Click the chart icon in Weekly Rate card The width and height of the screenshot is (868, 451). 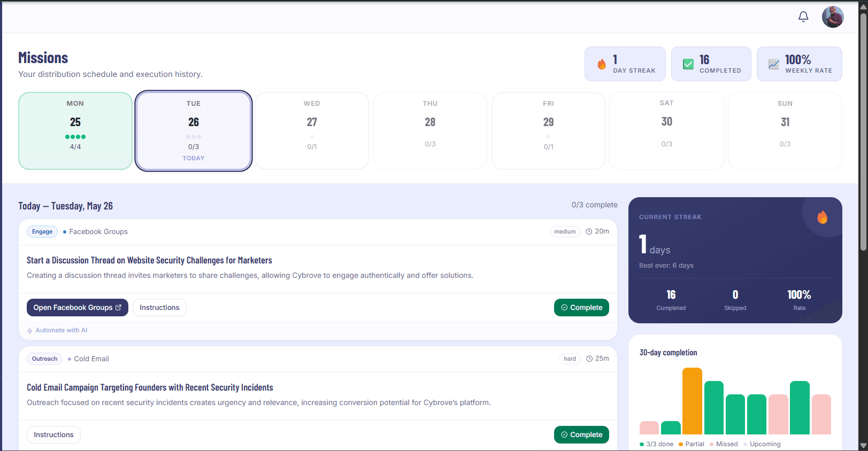click(x=774, y=64)
